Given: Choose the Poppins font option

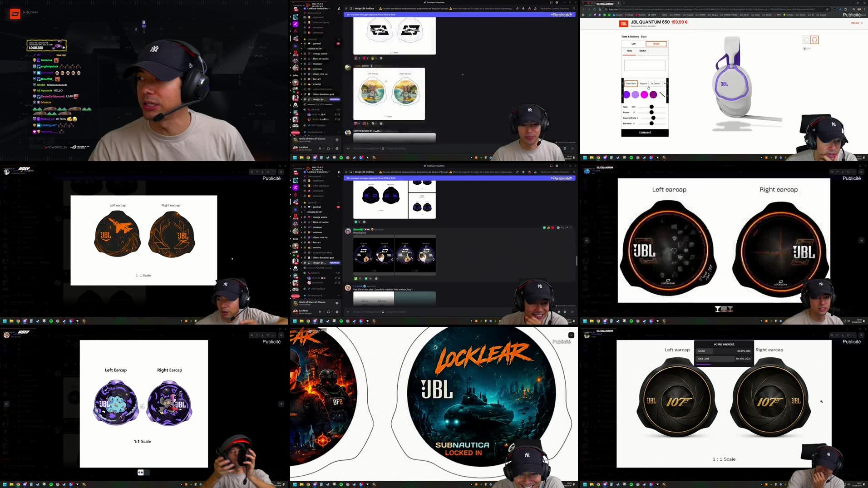Looking at the screenshot, I should coord(643,84).
